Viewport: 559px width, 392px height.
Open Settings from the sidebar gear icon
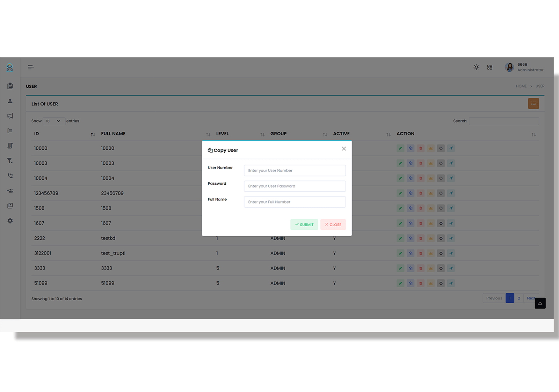[10, 221]
